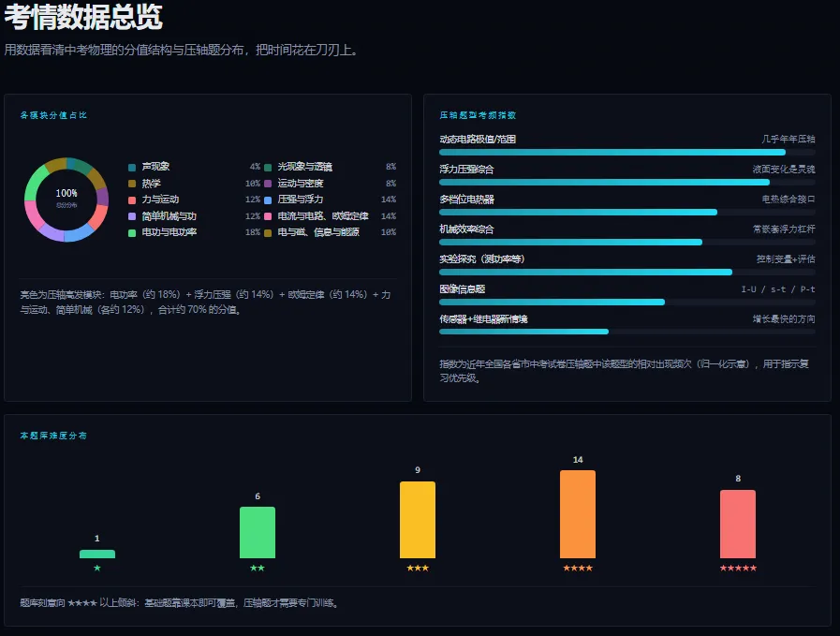Select the yellow three-star bar valued 9
Image resolution: width=840 pixels, height=636 pixels.
point(418,520)
